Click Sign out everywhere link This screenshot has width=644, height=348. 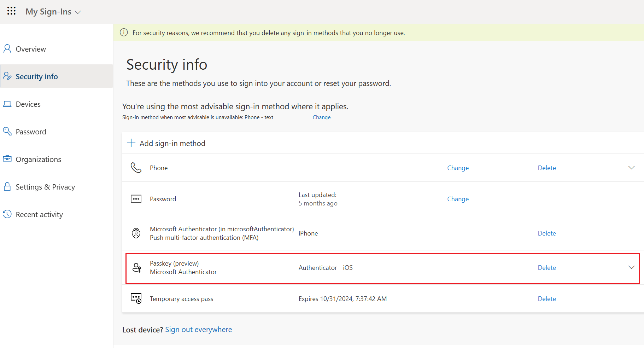click(198, 329)
